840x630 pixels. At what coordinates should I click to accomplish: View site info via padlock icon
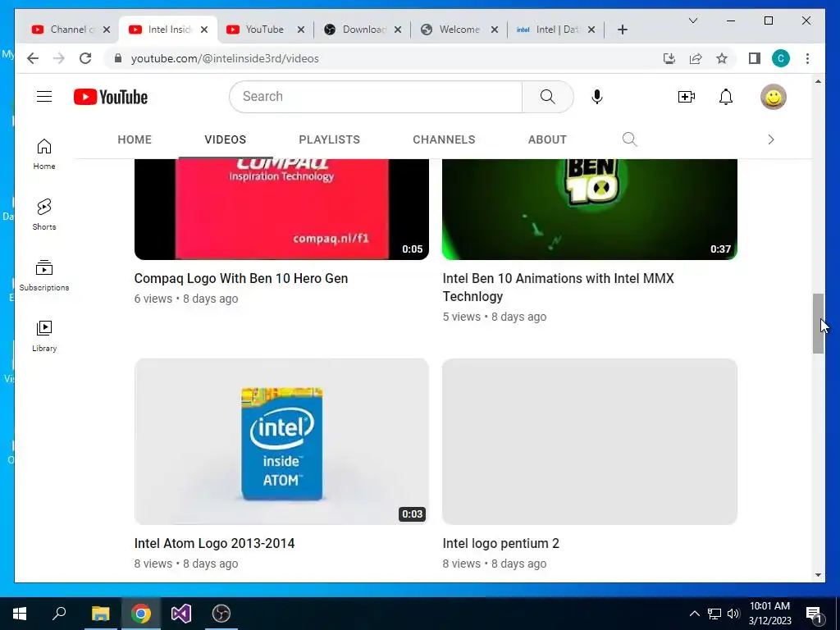pos(118,58)
